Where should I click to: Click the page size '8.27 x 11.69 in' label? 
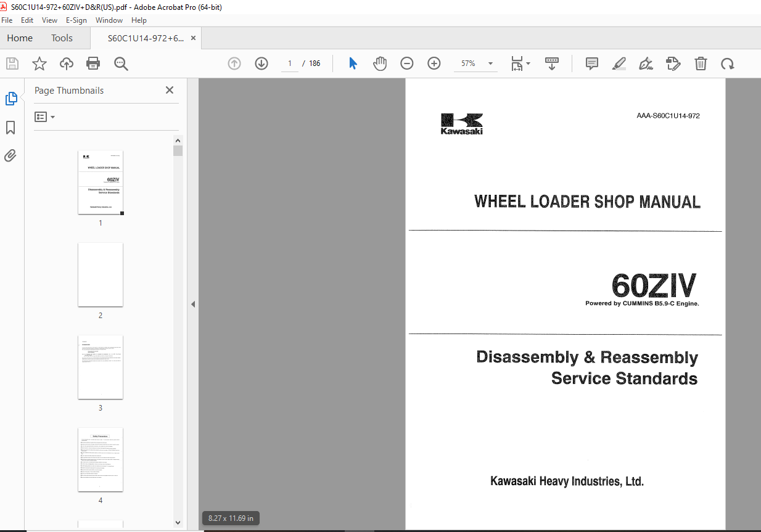click(231, 518)
